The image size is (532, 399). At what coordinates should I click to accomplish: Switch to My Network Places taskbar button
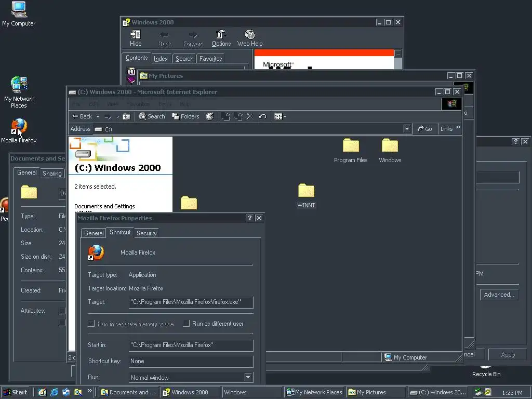click(x=314, y=392)
